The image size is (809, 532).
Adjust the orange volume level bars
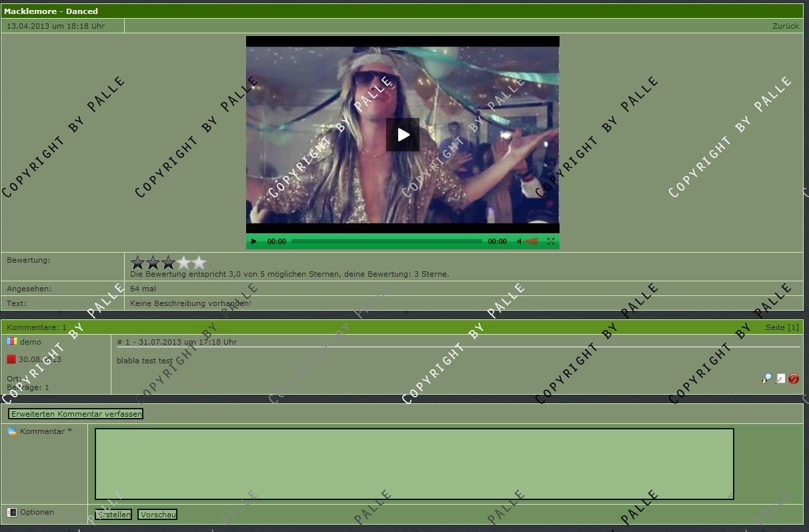[530, 241]
